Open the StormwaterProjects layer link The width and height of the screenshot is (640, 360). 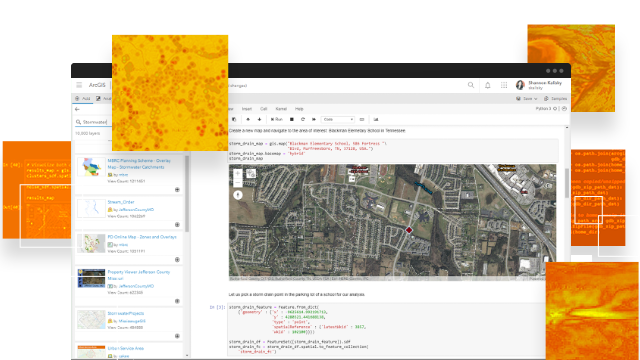126,313
